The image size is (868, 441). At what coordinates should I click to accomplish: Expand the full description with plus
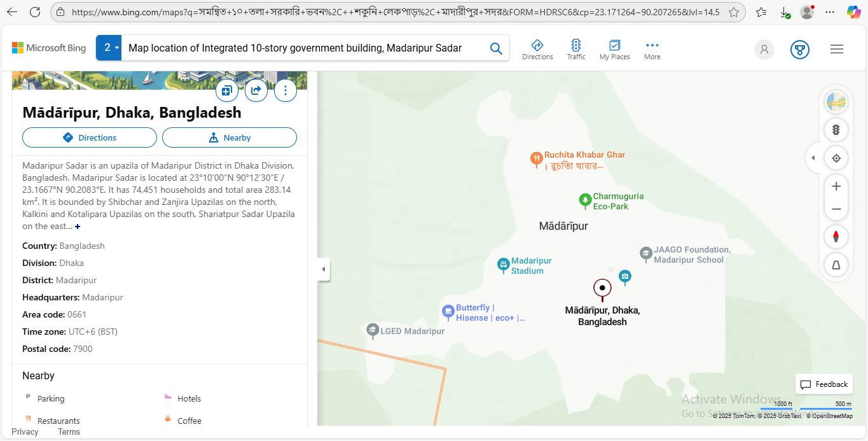78,227
